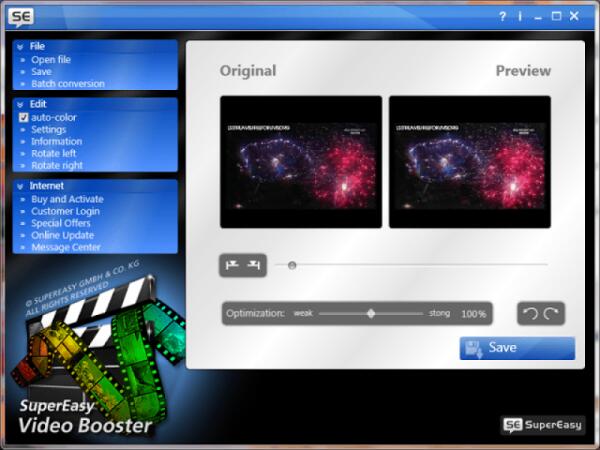600x450 pixels.
Task: Click the rotate right arrow icon
Action: (x=551, y=313)
